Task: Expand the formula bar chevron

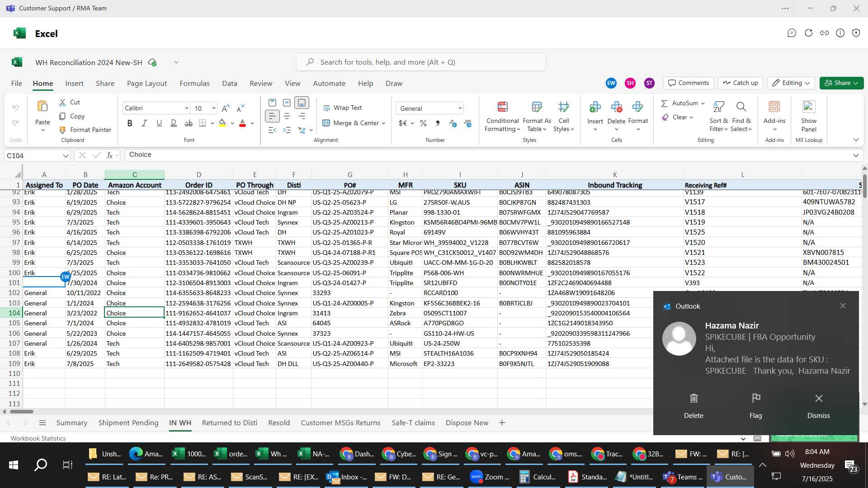Action: pos(855,155)
